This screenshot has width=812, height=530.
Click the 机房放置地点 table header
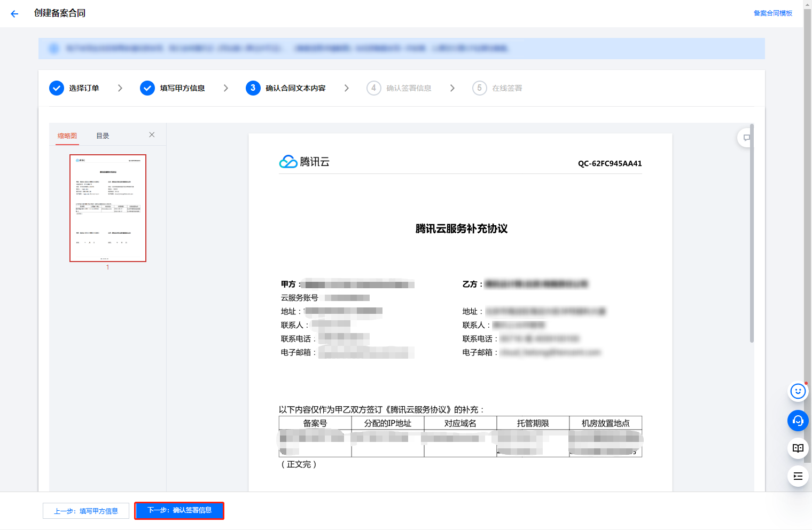(606, 423)
